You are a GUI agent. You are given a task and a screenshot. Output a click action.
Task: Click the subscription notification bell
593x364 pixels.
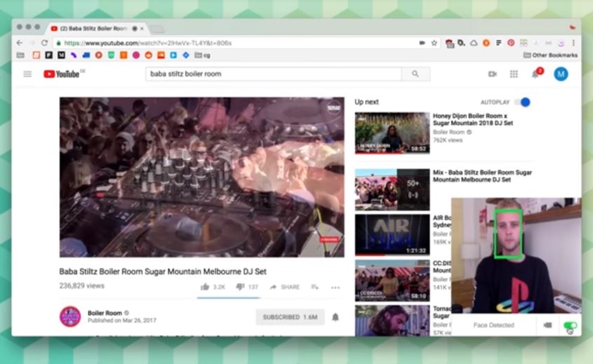point(336,317)
